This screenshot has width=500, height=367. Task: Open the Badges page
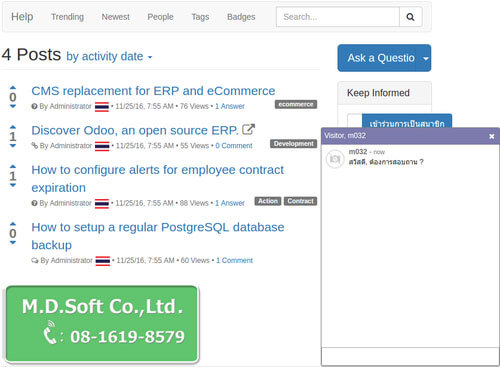(x=241, y=17)
